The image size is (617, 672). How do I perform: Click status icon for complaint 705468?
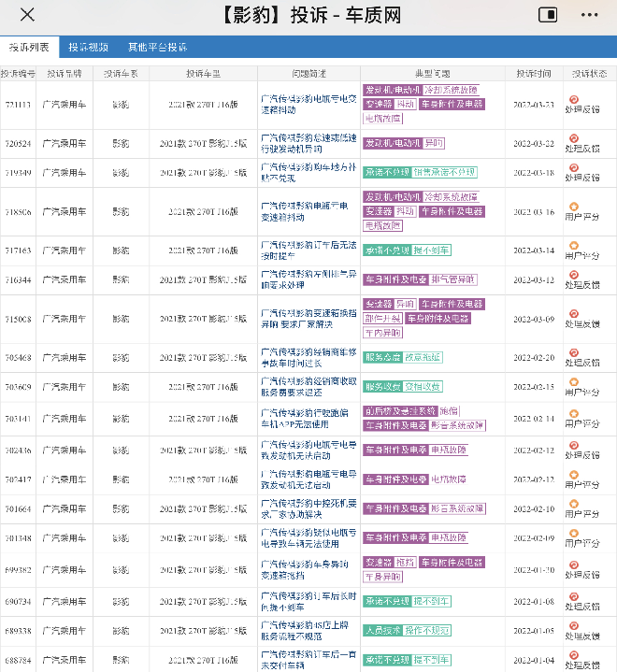click(574, 352)
